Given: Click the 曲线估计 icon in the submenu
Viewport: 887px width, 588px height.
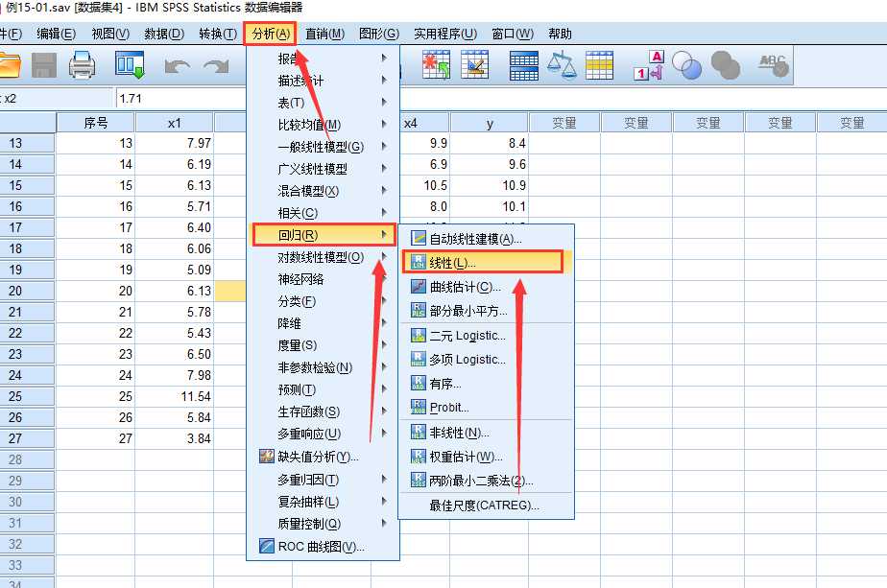Looking at the screenshot, I should coord(418,287).
